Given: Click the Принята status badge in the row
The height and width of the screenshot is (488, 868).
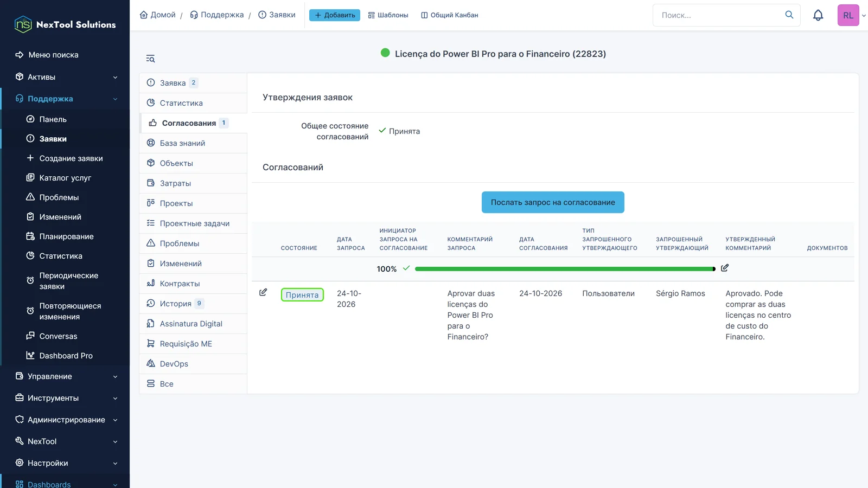Looking at the screenshot, I should tap(302, 294).
